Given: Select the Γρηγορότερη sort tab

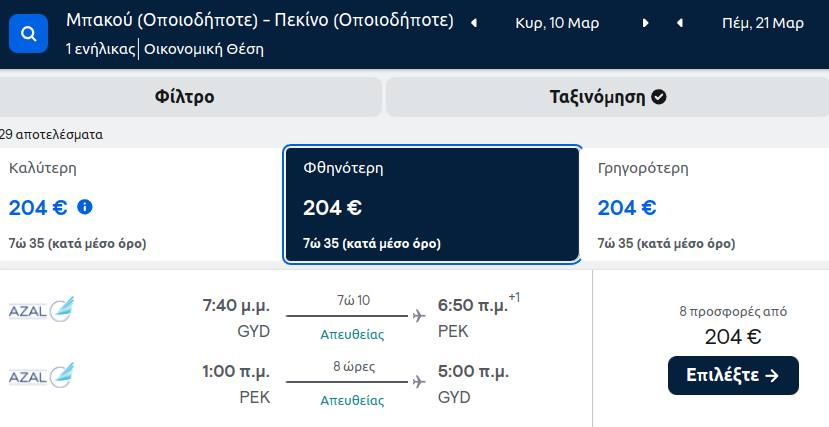Looking at the screenshot, I should [705, 205].
